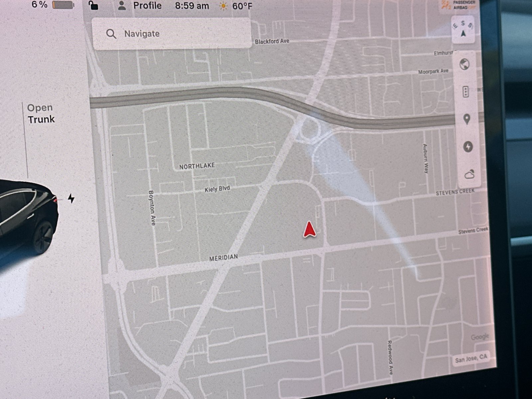Tap the sun weather icon
The height and width of the screenshot is (399, 532).
[224, 6]
